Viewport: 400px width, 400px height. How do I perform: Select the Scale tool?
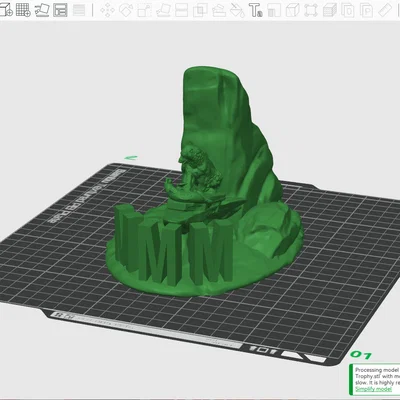click(x=144, y=10)
